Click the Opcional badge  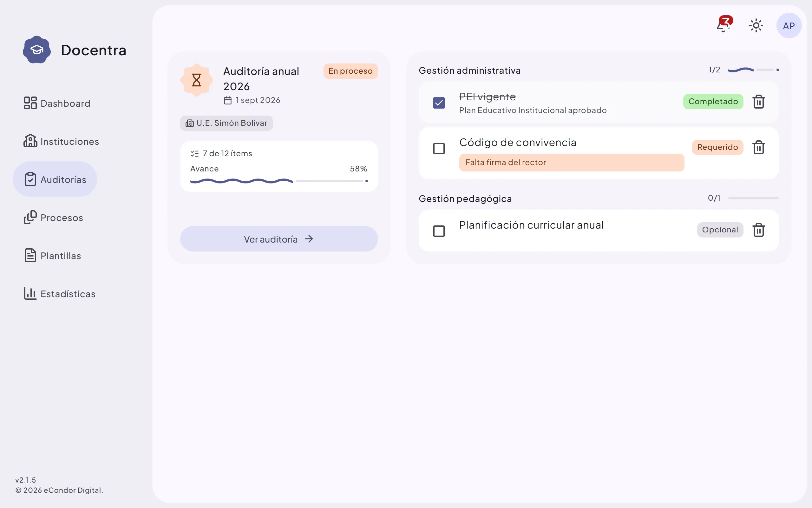pyautogui.click(x=720, y=230)
